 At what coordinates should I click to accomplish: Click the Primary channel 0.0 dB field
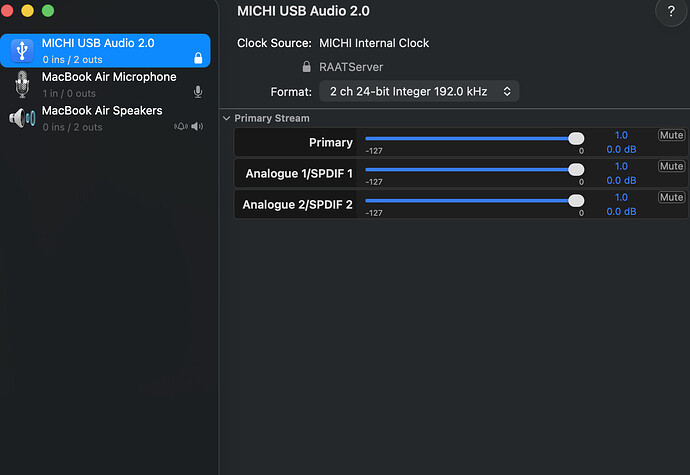621,149
